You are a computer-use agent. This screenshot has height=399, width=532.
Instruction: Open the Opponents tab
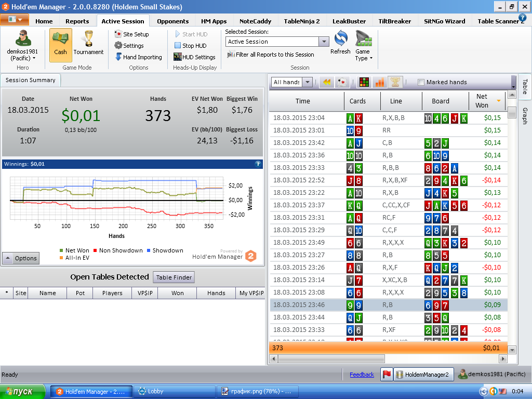pos(172,21)
